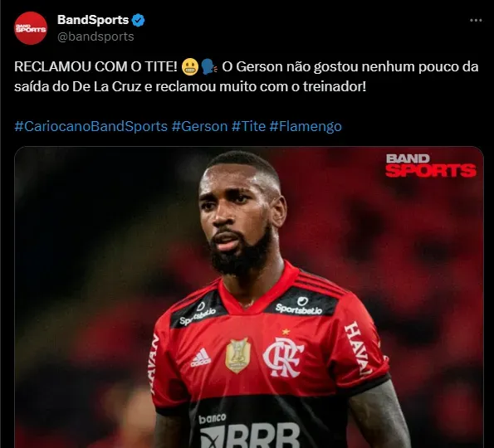Open the @bandsports handle link

coord(95,37)
